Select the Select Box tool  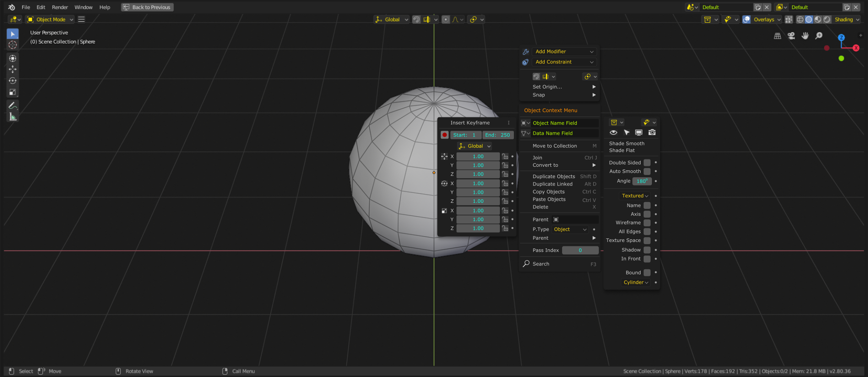(x=13, y=34)
